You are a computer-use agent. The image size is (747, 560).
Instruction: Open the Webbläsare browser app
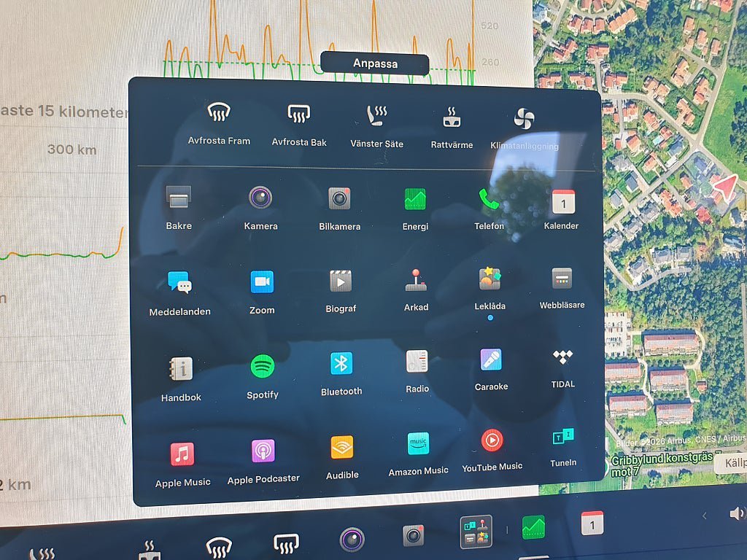point(562,278)
